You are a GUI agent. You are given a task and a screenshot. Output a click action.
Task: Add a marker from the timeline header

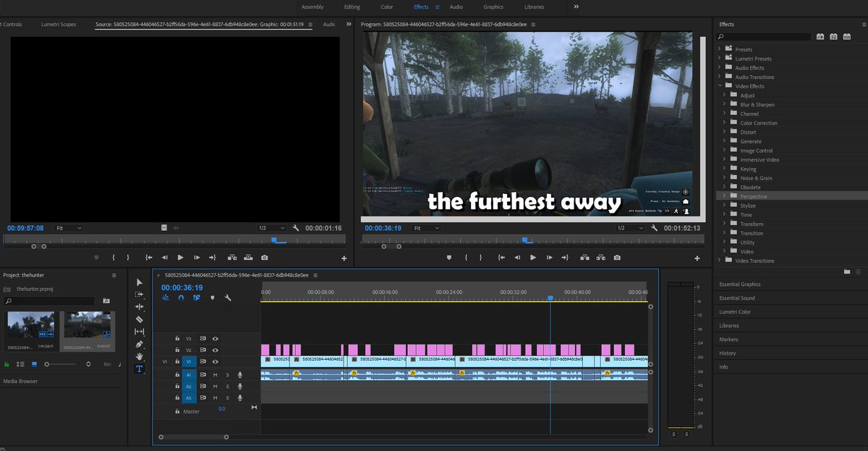pyautogui.click(x=212, y=298)
